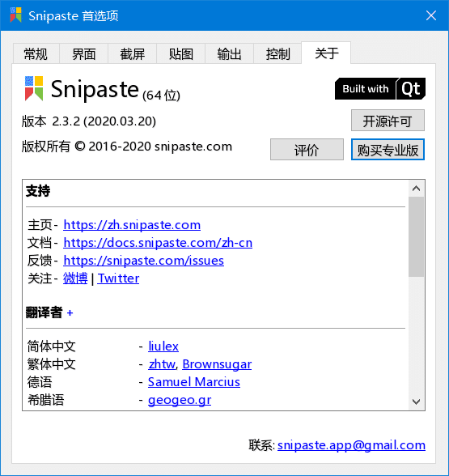The image size is (449, 476).
Task: Click the Snipaste logo icon in title bar
Action: (x=15, y=15)
